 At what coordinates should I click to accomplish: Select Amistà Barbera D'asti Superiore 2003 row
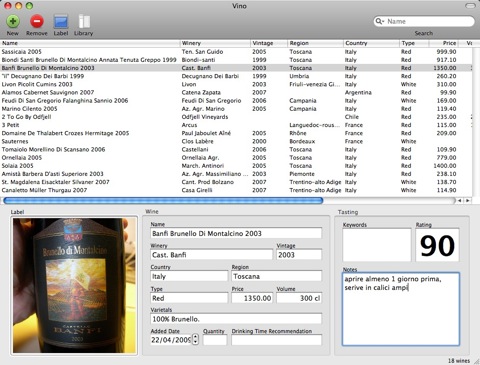pos(236,174)
